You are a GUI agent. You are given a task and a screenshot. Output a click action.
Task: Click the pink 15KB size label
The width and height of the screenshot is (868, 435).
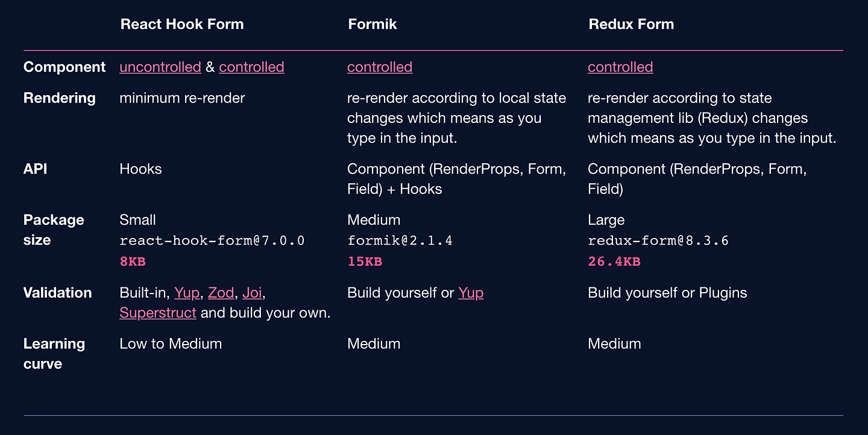(x=365, y=261)
